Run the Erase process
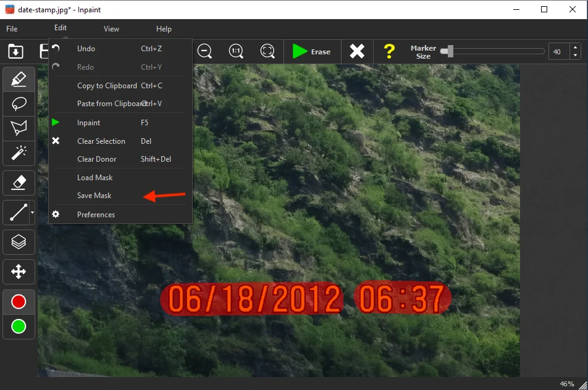The height and width of the screenshot is (390, 588). click(x=312, y=51)
